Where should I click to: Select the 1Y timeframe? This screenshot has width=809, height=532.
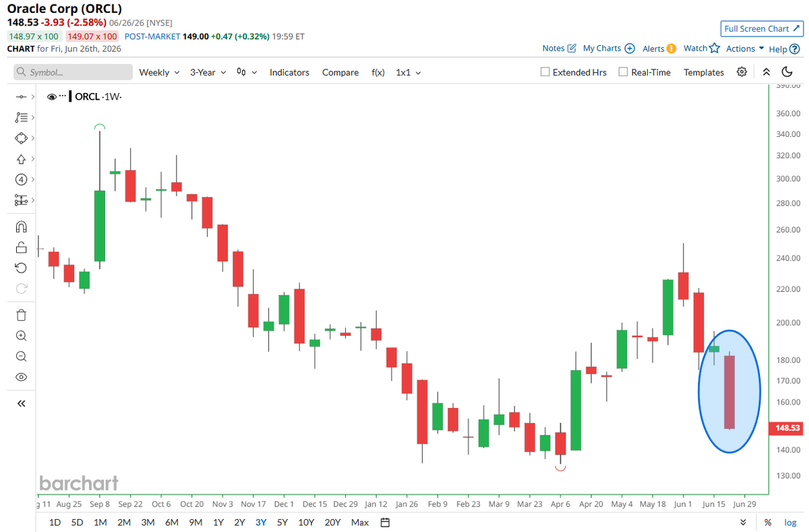[x=218, y=522]
